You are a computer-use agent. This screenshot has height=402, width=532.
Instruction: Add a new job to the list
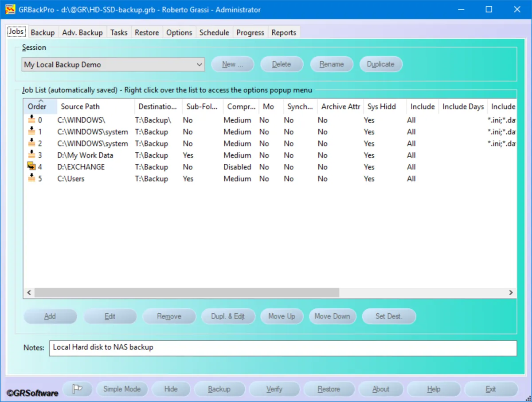(x=50, y=316)
